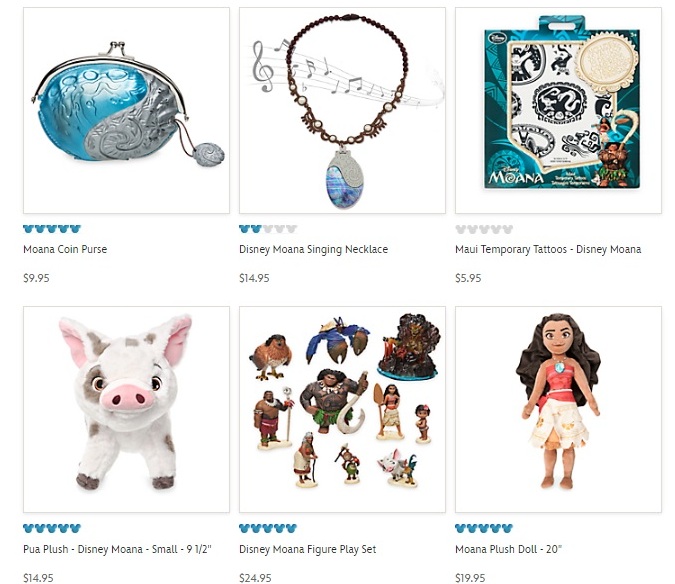Click Pua Plush - Disney Moana title
Screen dimensions: 675x584
118,549
